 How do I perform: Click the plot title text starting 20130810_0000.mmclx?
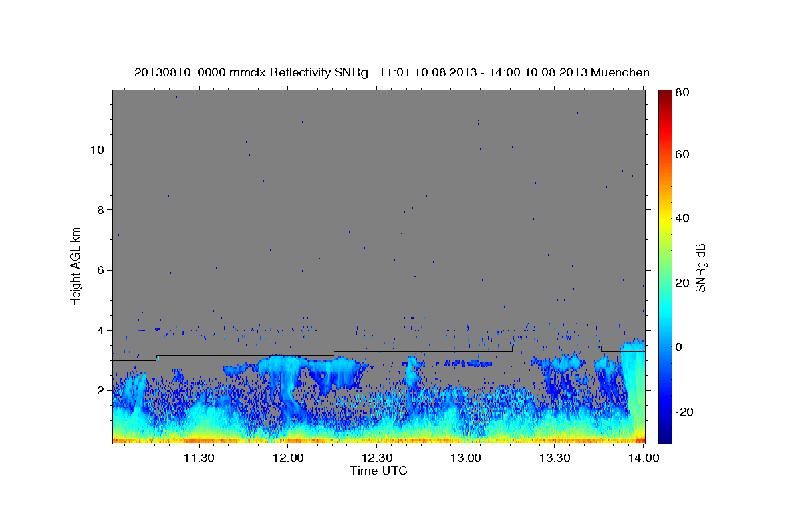[x=392, y=72]
